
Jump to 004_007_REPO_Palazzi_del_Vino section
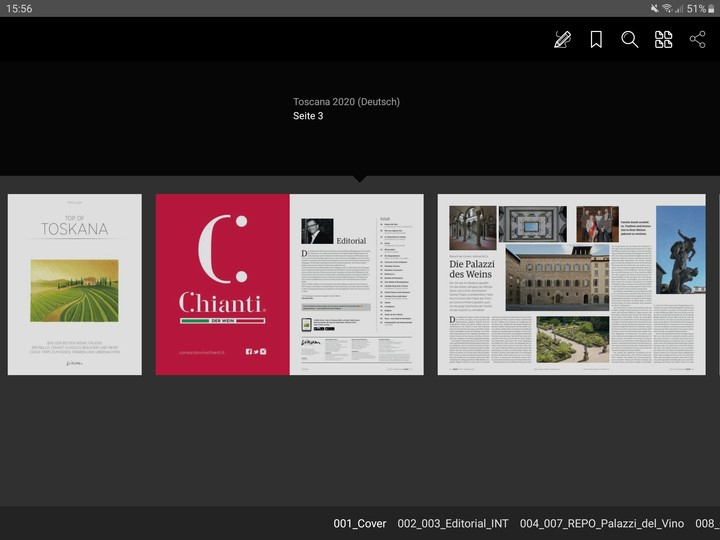pyautogui.click(x=602, y=523)
